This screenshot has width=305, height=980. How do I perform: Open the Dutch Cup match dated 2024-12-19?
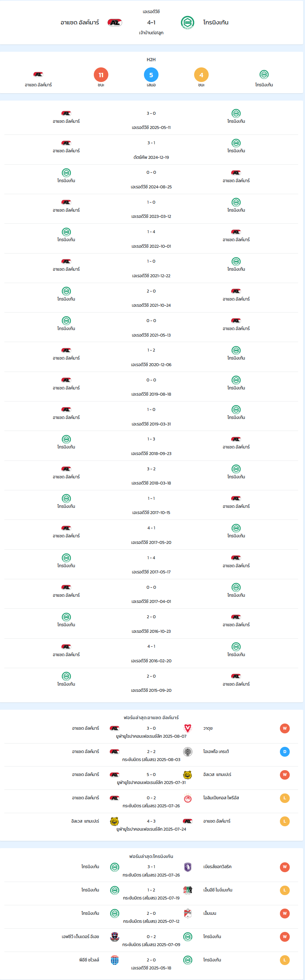point(151,149)
